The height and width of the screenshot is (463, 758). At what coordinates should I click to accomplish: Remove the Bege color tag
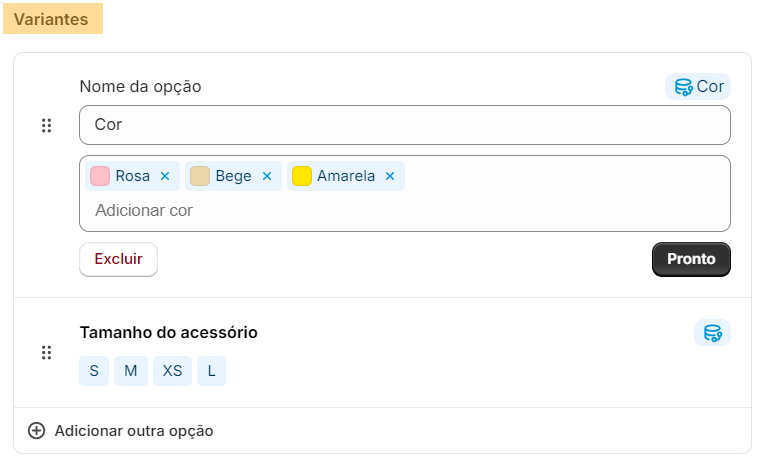[267, 176]
